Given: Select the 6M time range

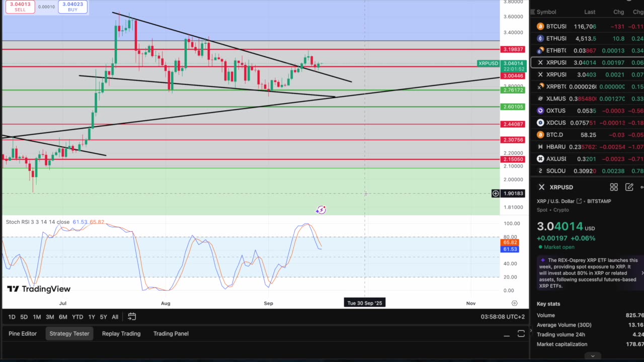Looking at the screenshot, I should click(63, 317).
